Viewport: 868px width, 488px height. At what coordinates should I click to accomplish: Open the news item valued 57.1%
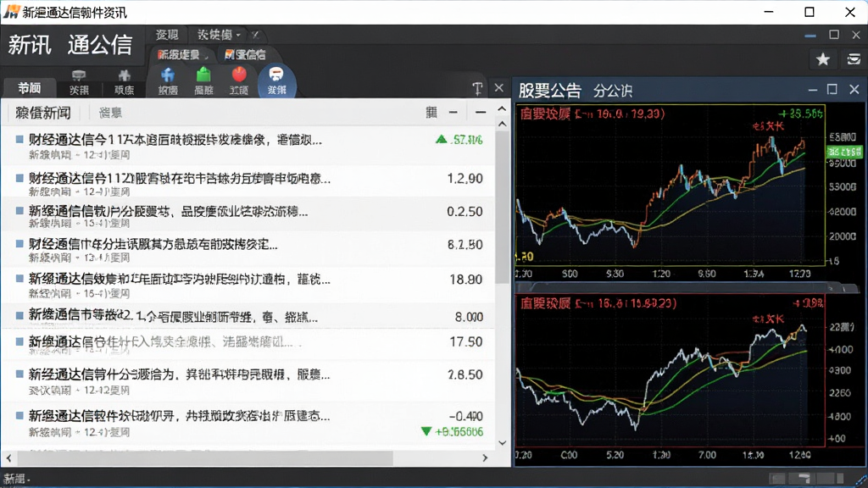point(248,147)
